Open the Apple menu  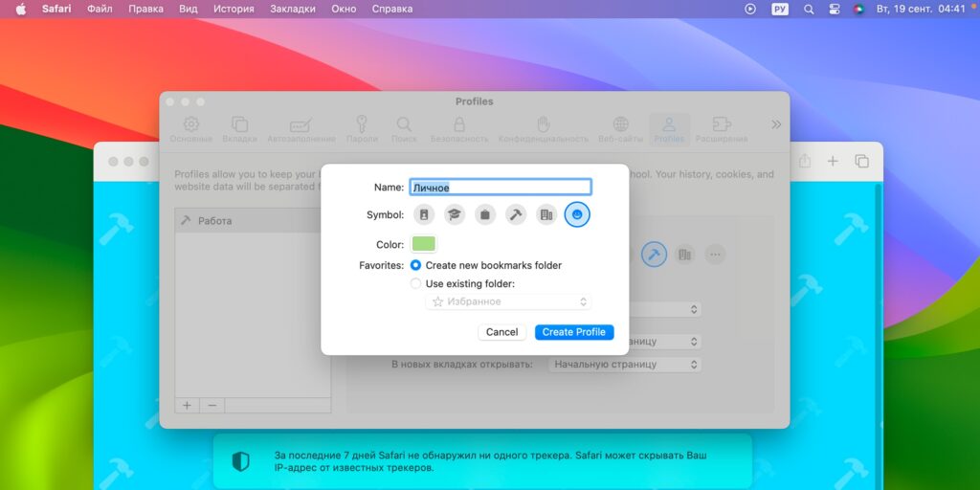click(21, 9)
